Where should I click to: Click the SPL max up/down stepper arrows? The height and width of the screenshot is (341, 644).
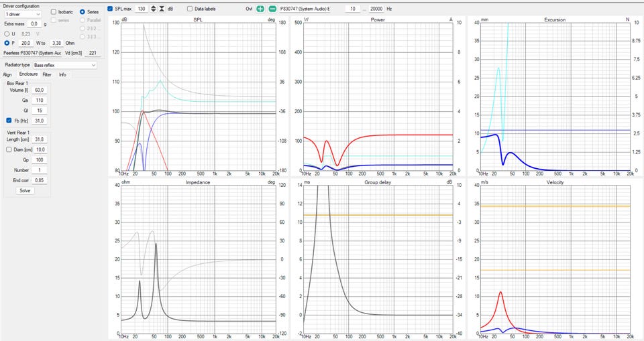click(x=153, y=9)
